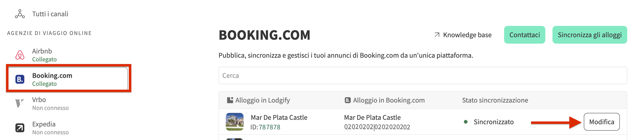Screen dimensions: 644x140
Task: Open the Tutti i canali section
Action: click(50, 14)
